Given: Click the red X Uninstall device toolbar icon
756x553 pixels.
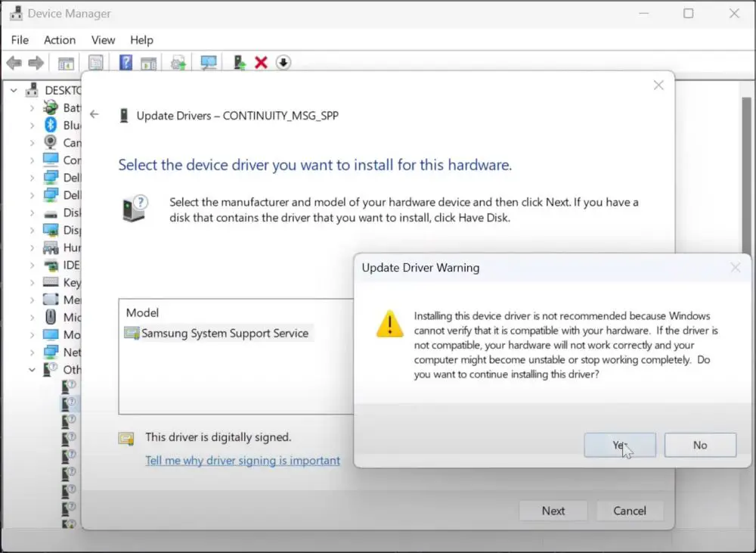Looking at the screenshot, I should coord(261,63).
